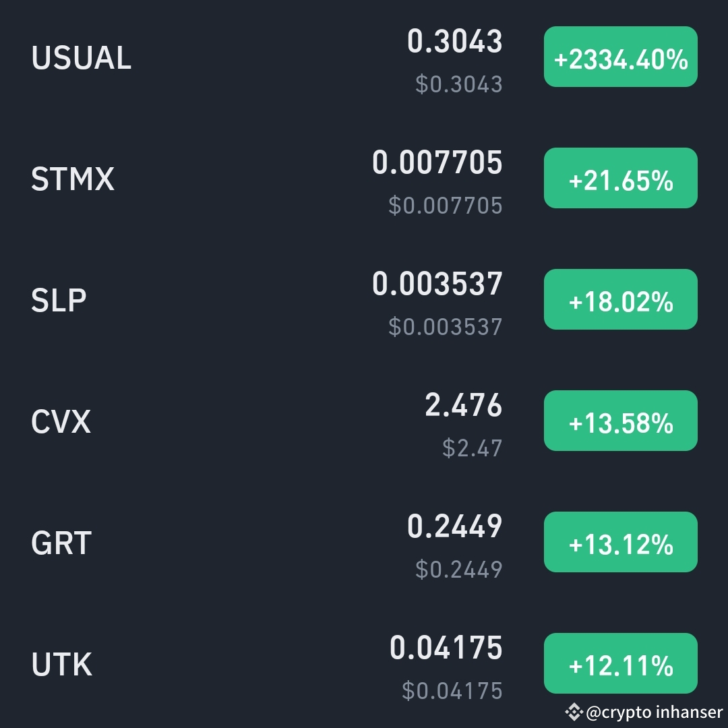Screen dimensions: 728x728
Task: Click the +18.02% gain badge for SLP
Action: [620, 299]
